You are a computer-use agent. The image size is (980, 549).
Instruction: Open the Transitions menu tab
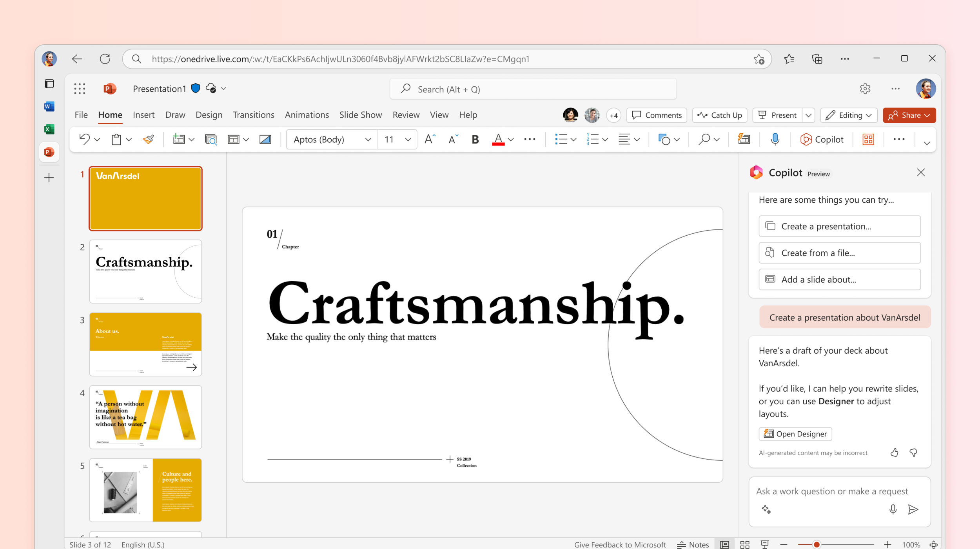click(253, 115)
